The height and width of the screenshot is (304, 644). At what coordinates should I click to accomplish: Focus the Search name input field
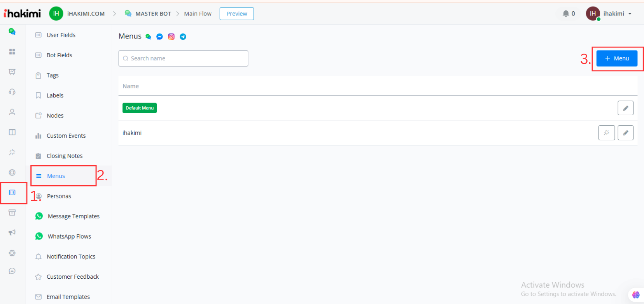pyautogui.click(x=183, y=58)
